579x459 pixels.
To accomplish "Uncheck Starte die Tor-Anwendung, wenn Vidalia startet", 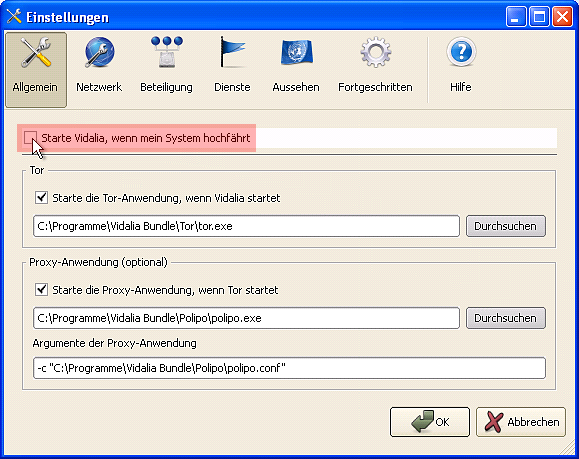I will coord(41,198).
